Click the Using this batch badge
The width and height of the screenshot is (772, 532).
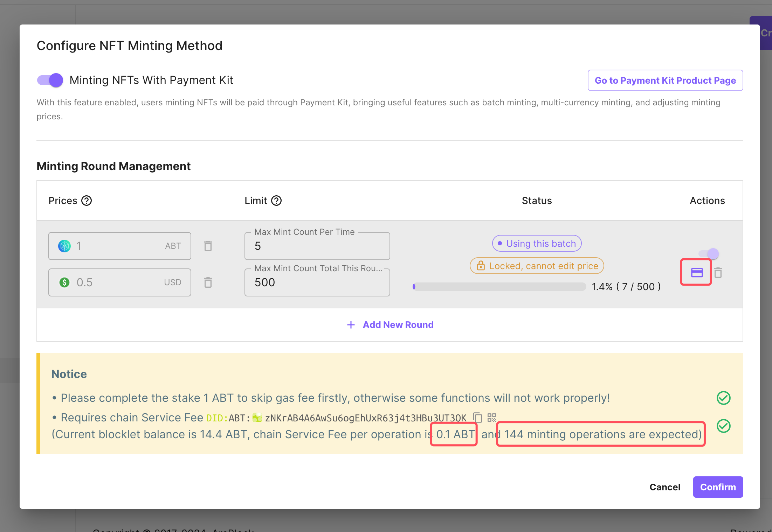coord(537,243)
